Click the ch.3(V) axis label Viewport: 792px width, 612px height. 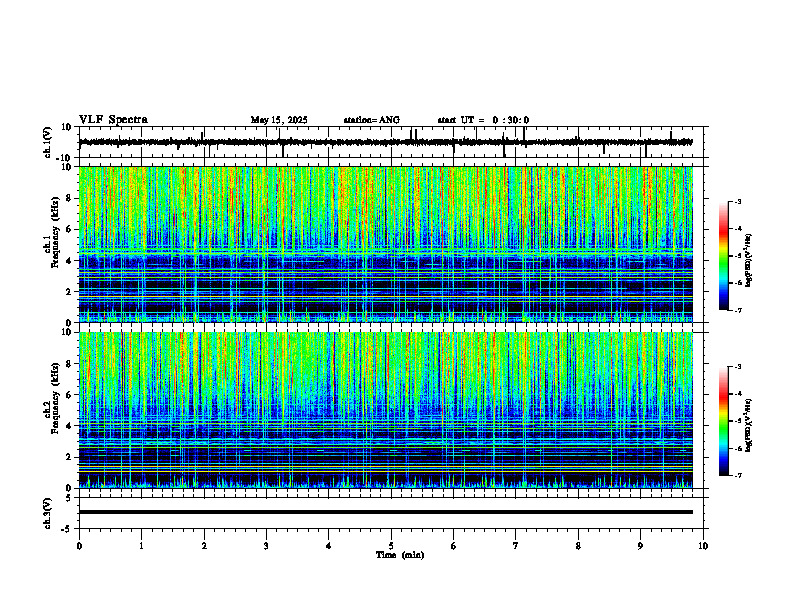coord(48,514)
